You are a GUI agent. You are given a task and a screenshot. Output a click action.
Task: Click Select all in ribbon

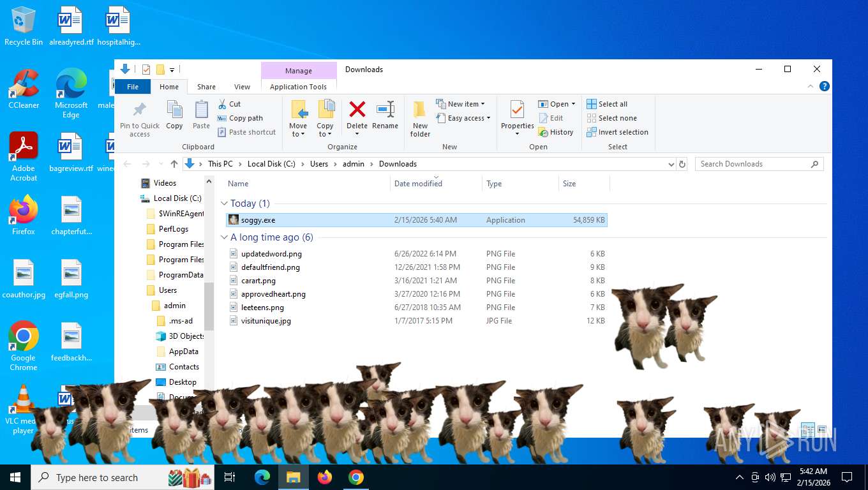(x=607, y=104)
